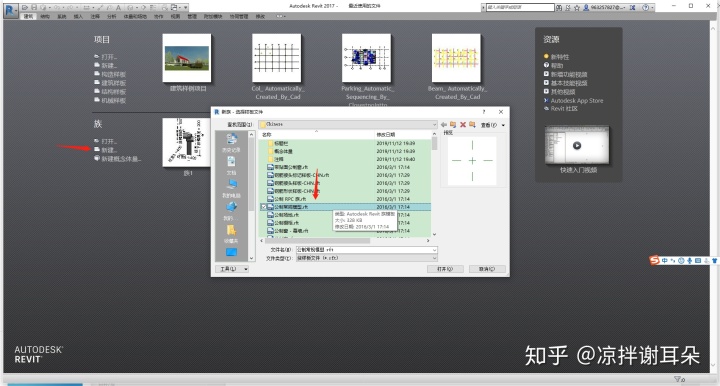This screenshot has height=386, width=720.
Task: Select the Text tool in quick access toolbar
Action: 118,7
